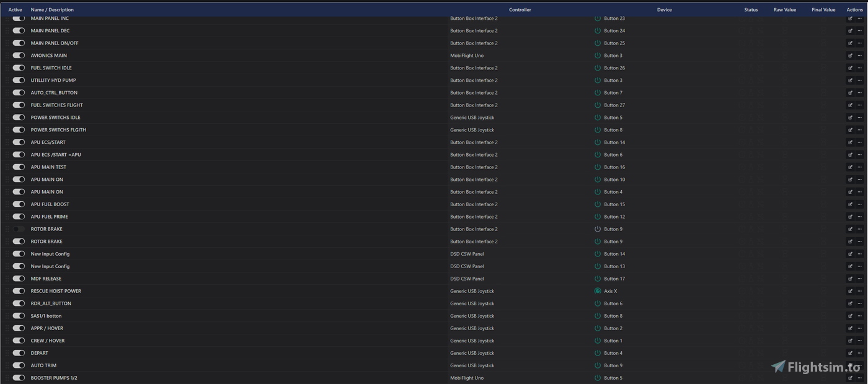The image size is (868, 384).
Task: Grab the drag handle for APU FUEL PRIME
Action: pos(8,217)
